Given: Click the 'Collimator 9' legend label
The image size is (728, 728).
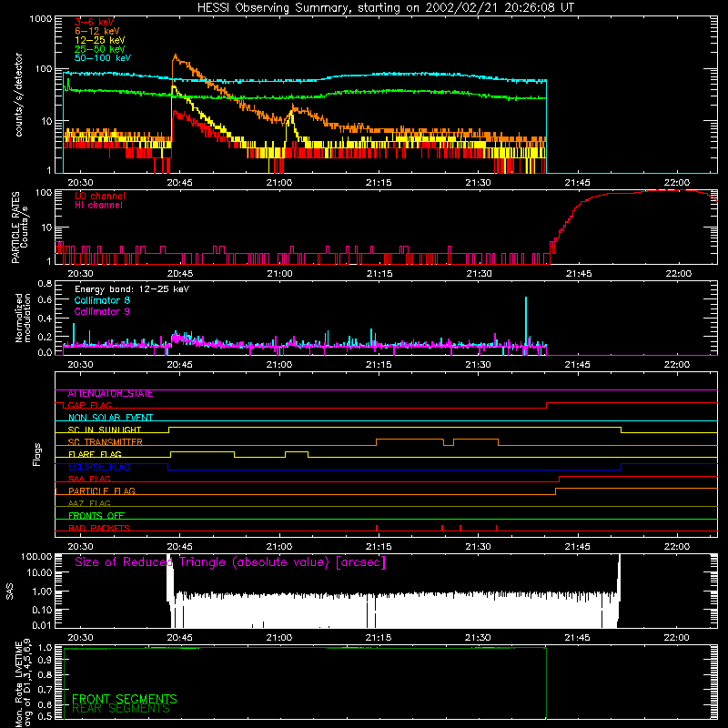Looking at the screenshot, I should tap(102, 311).
